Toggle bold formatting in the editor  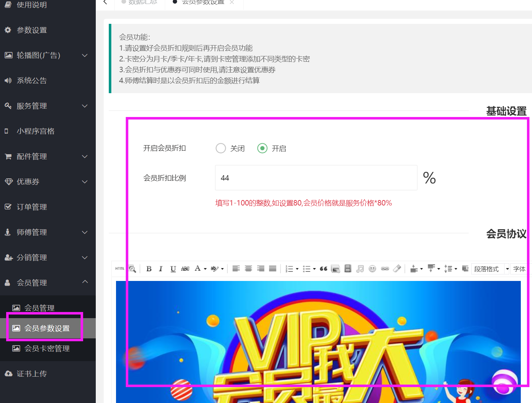pos(149,269)
